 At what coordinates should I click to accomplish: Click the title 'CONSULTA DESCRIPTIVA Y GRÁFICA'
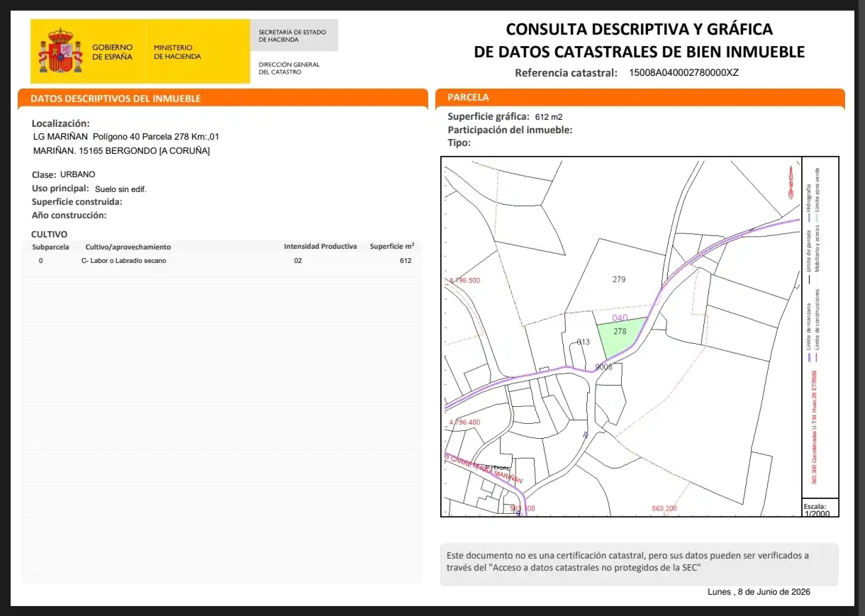pos(639,29)
